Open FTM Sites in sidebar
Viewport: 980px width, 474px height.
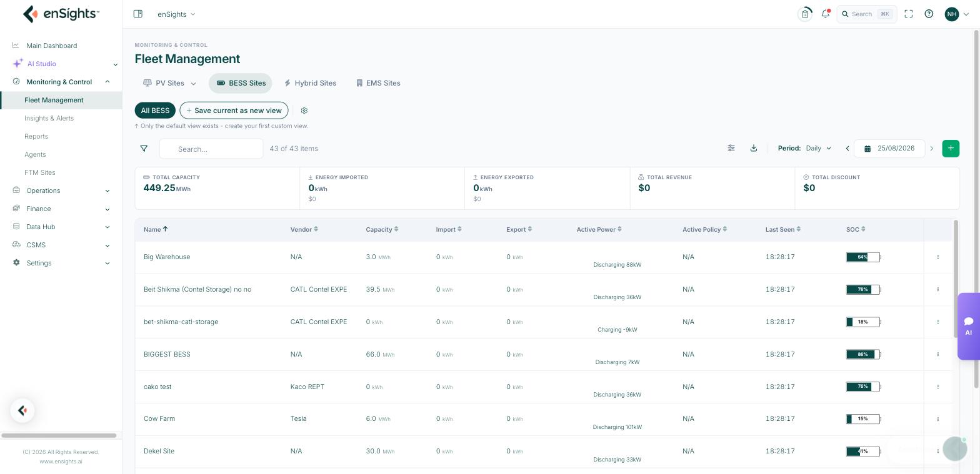(40, 172)
